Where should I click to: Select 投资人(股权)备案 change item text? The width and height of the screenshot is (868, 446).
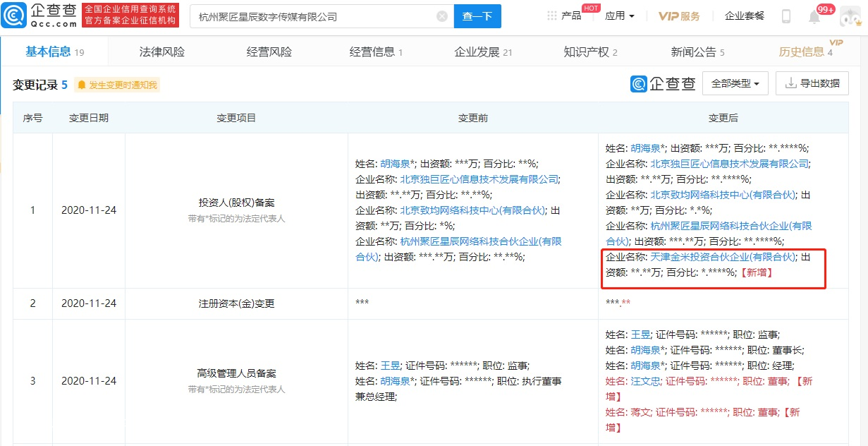tap(236, 203)
